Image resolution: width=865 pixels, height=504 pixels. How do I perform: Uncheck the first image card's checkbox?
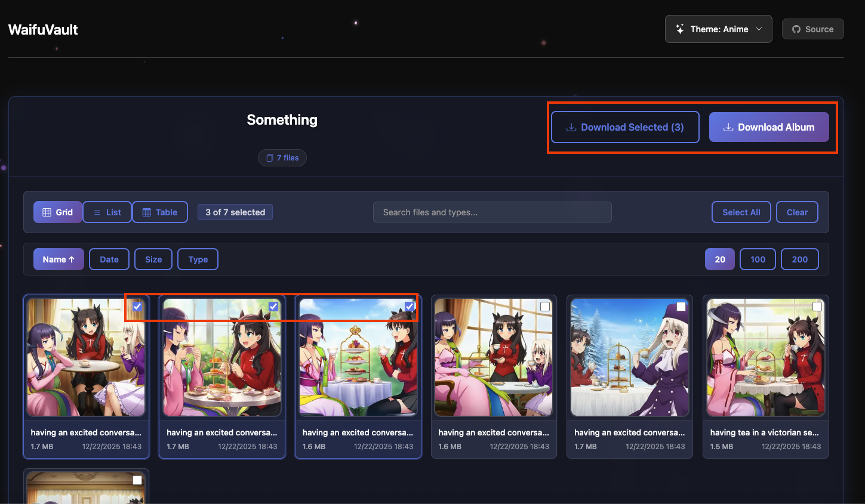pyautogui.click(x=137, y=307)
